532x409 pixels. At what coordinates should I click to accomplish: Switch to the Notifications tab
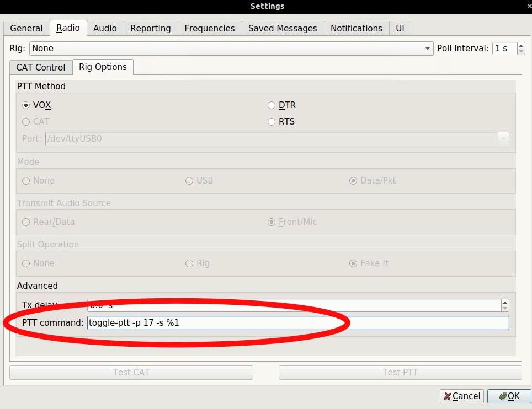click(x=356, y=29)
